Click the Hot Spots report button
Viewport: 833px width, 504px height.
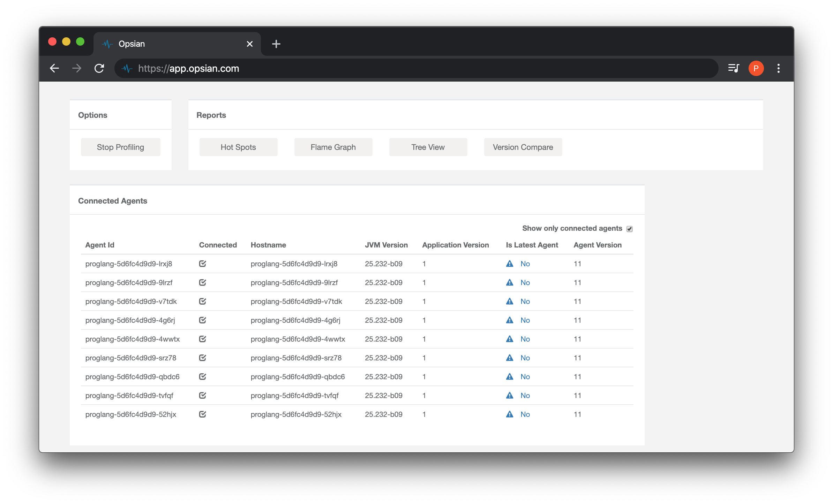click(x=238, y=147)
